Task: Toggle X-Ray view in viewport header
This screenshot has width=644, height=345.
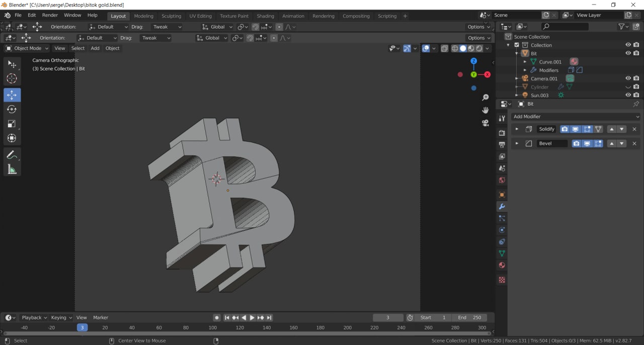Action: [x=444, y=48]
